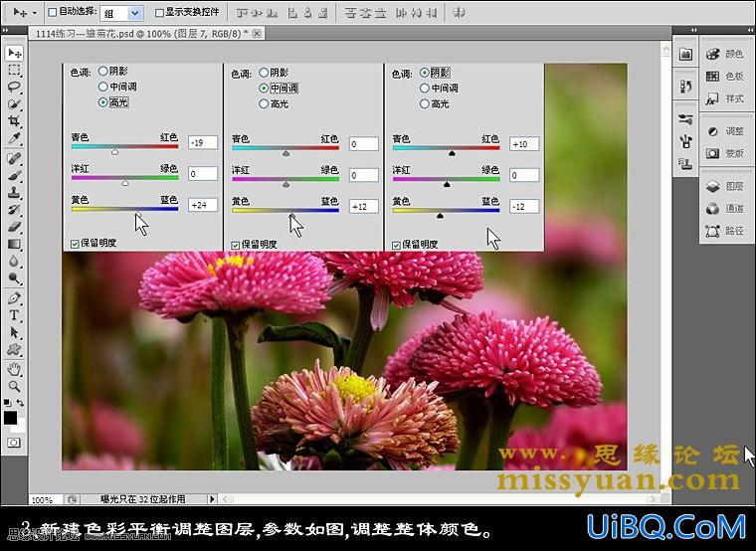
Task: Select the Quick Selection tool
Action: 15,104
